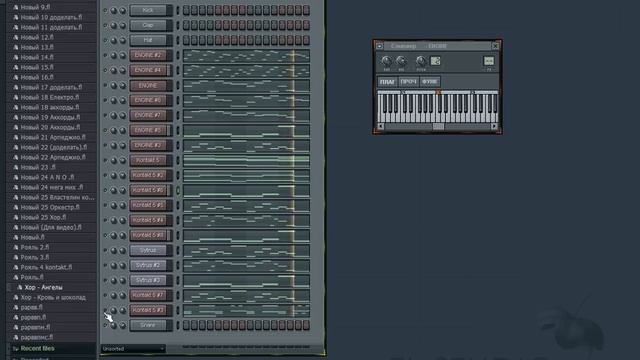
Task: Click the Sytrus #3 channel button
Action: [x=148, y=280]
